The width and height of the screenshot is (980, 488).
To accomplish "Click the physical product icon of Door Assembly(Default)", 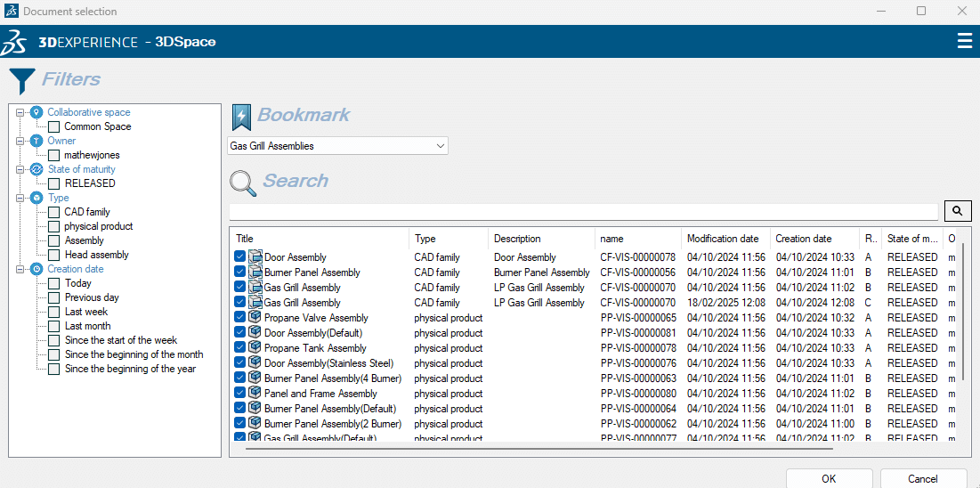I will (255, 332).
